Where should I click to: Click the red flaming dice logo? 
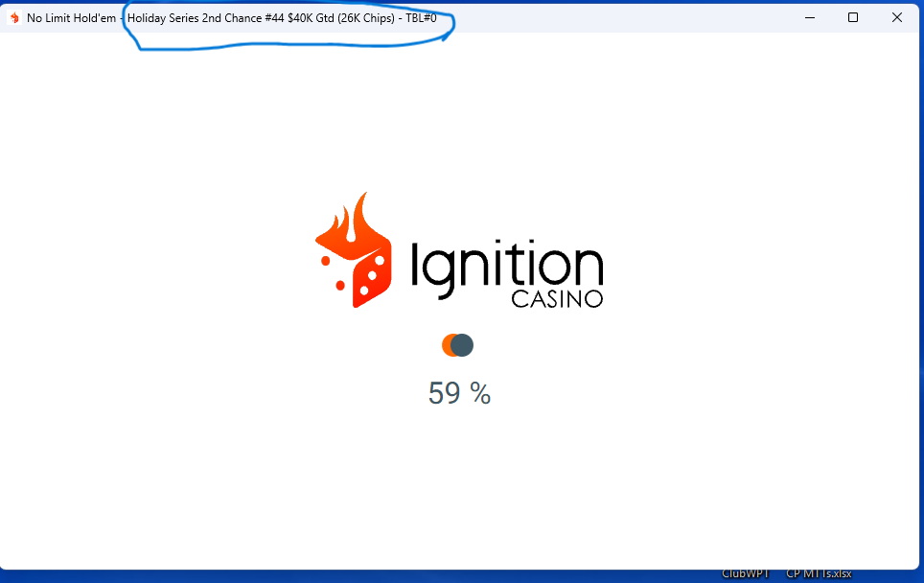click(x=354, y=259)
